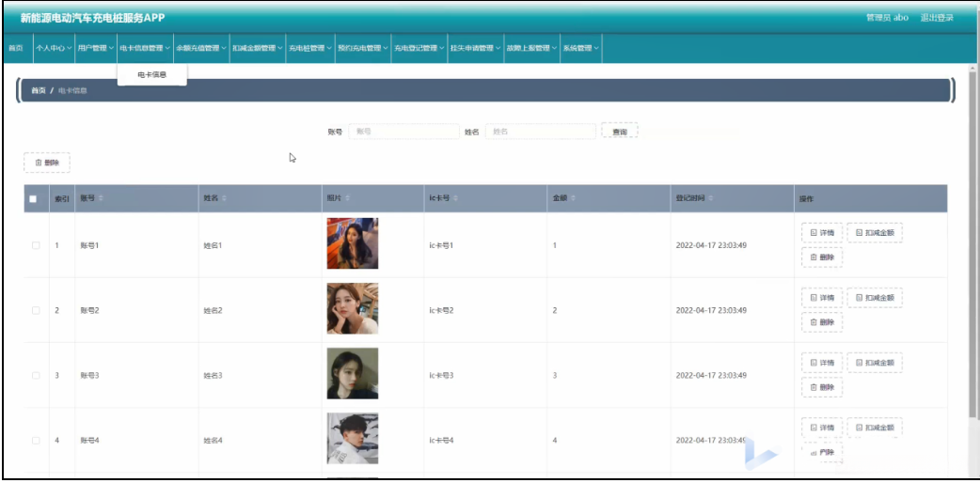Viewport: 980px width, 483px height.
Task: Expand the 挂失申请管理 menu
Action: [475, 48]
